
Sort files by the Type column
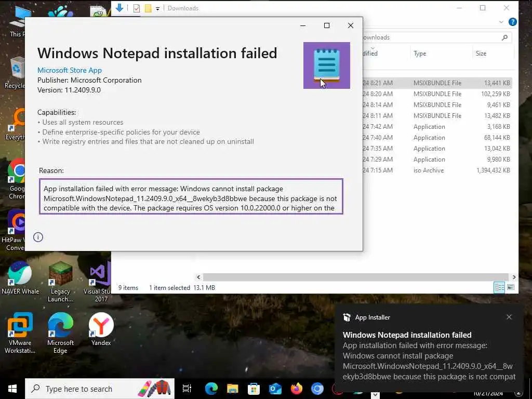pos(420,54)
